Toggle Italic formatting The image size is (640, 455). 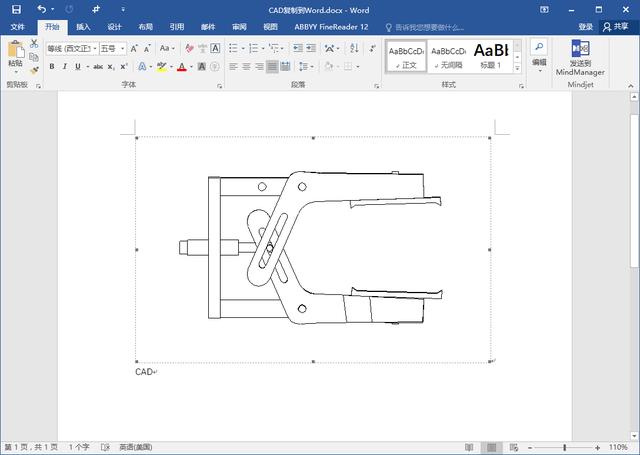(65, 67)
